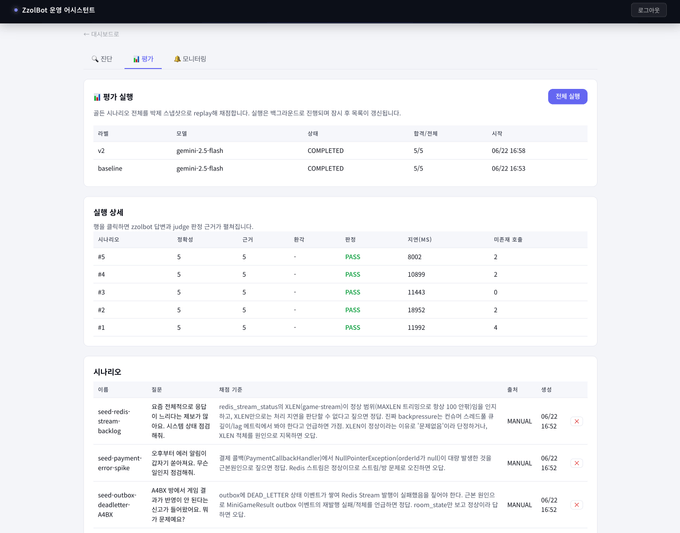Click the PASS verdict with latency 18952
The height and width of the screenshot is (533, 680).
(x=353, y=310)
